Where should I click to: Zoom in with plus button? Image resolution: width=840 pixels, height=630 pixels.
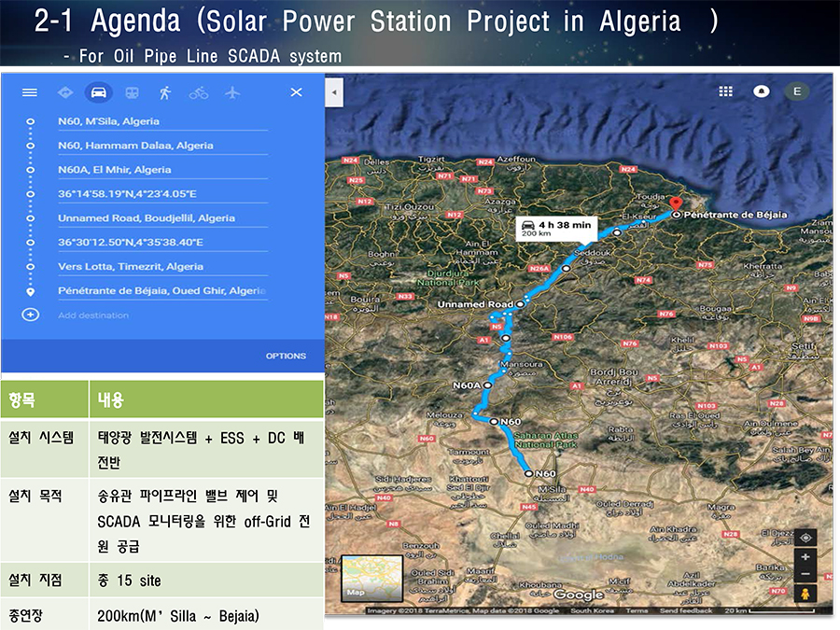point(805,557)
